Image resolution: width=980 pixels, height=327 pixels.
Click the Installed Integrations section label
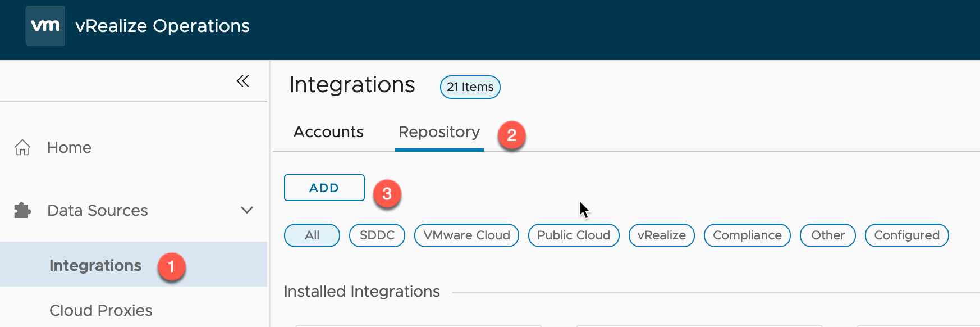pyautogui.click(x=362, y=292)
